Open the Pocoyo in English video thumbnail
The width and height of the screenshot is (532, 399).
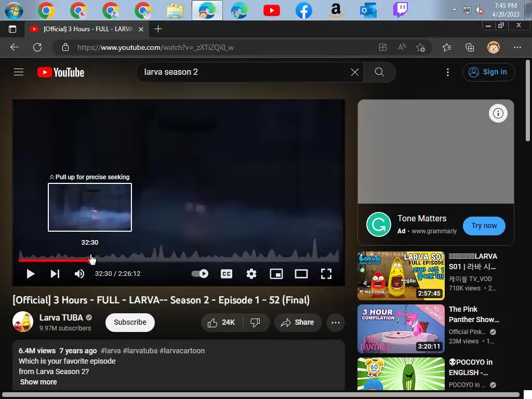point(401,374)
